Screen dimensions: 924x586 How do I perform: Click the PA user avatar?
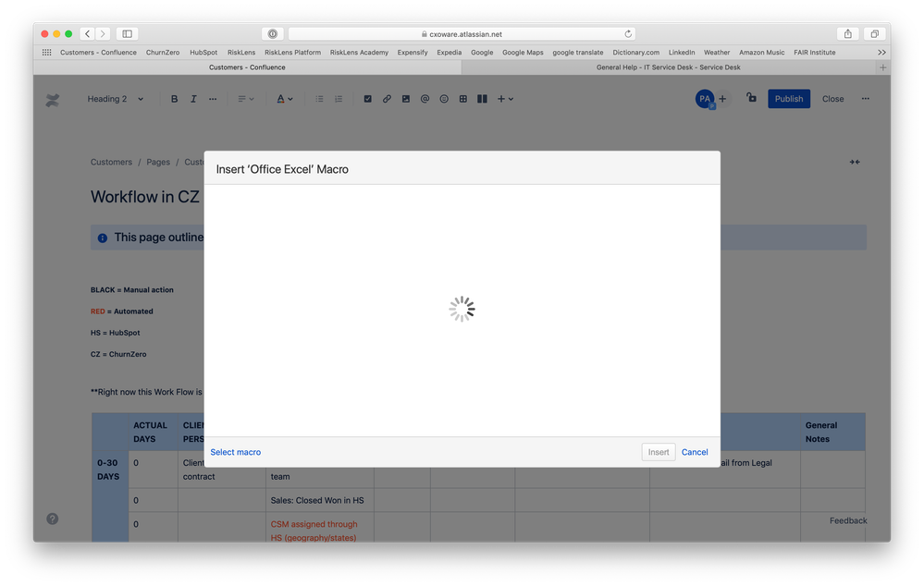point(705,99)
